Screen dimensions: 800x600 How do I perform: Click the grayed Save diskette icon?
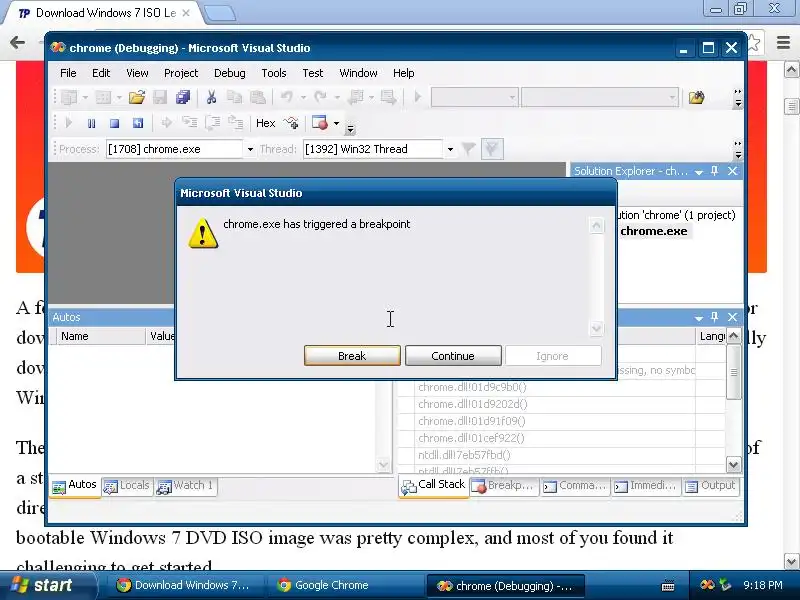160,97
